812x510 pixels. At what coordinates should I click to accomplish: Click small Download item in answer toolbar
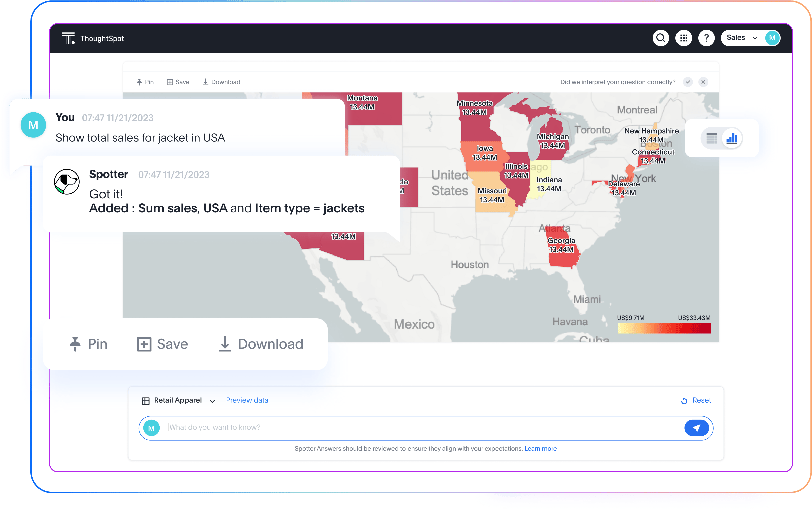tap(222, 82)
